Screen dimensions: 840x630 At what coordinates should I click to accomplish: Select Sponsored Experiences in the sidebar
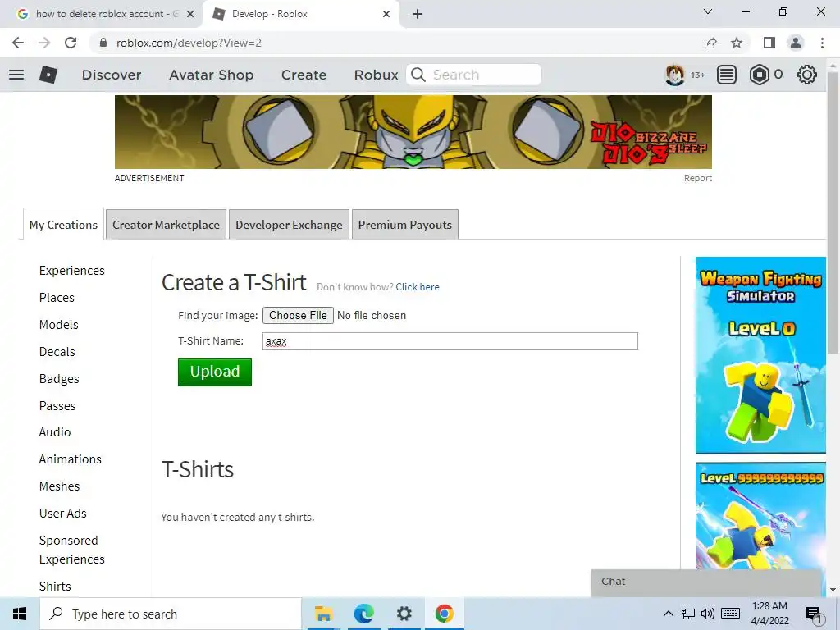pos(72,550)
